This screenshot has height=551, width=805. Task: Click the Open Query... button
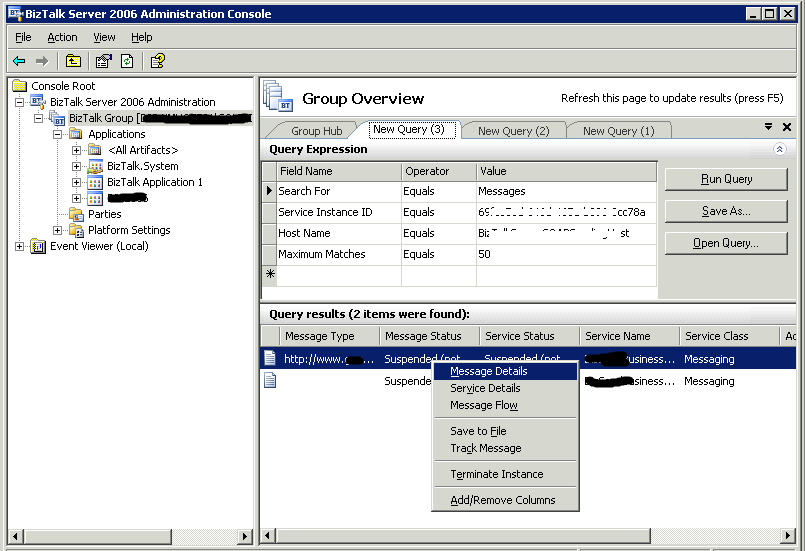[x=726, y=243]
